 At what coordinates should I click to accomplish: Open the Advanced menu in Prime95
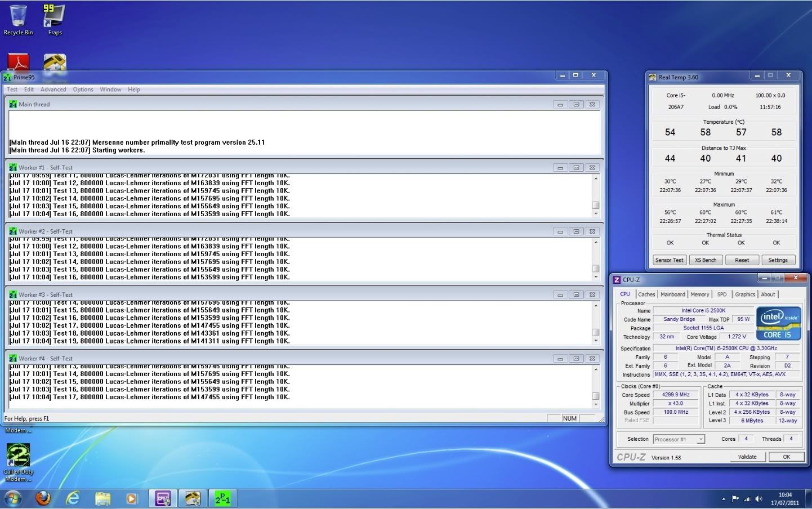(x=53, y=90)
